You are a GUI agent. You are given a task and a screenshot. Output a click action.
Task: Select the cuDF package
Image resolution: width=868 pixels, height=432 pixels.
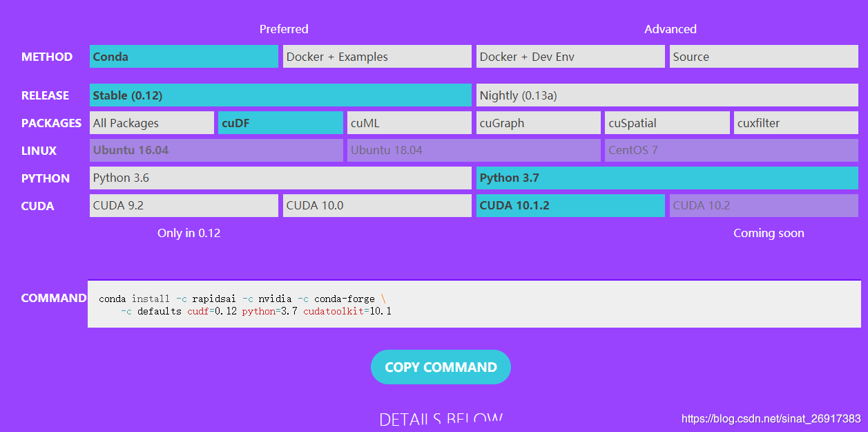click(280, 122)
